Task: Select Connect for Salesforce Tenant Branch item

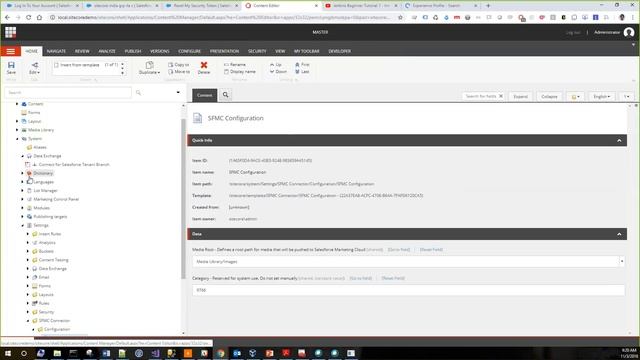Action: (74, 164)
